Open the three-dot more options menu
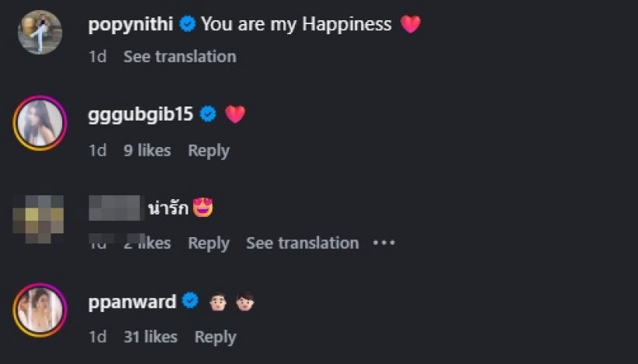The height and width of the screenshot is (364, 638). (x=384, y=243)
